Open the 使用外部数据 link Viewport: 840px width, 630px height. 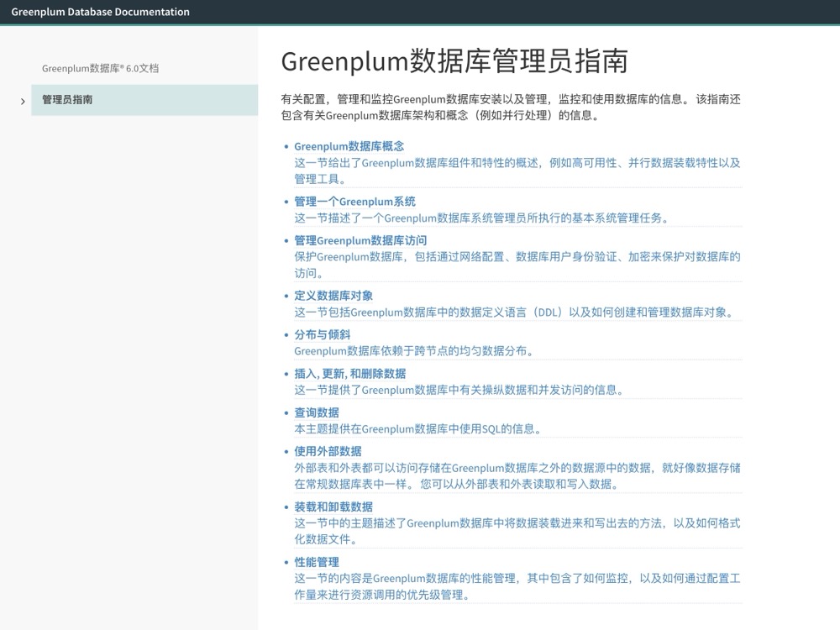(x=328, y=451)
